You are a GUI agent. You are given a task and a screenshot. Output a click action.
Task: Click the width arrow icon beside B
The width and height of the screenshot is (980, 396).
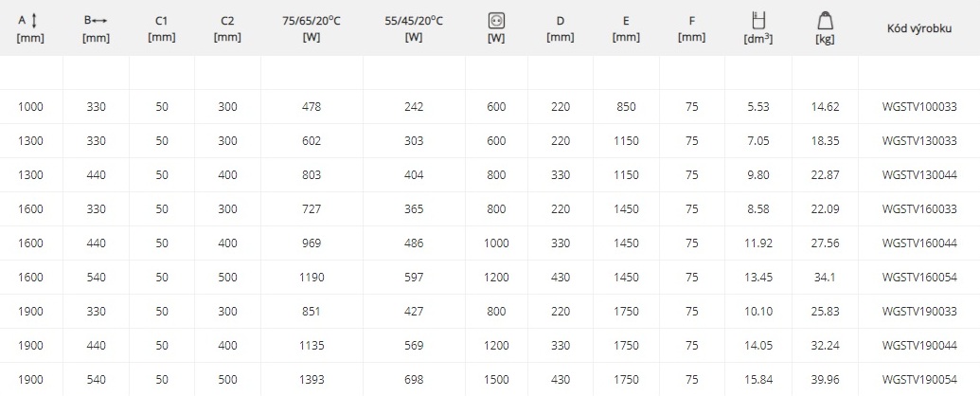[x=100, y=21]
